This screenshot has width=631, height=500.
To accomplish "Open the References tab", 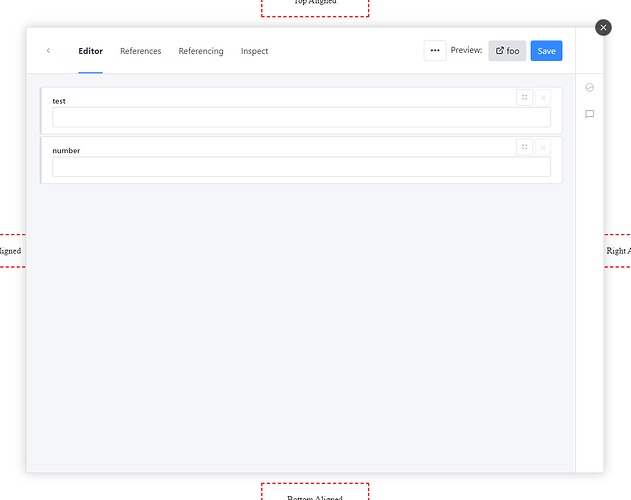I will coord(140,51).
